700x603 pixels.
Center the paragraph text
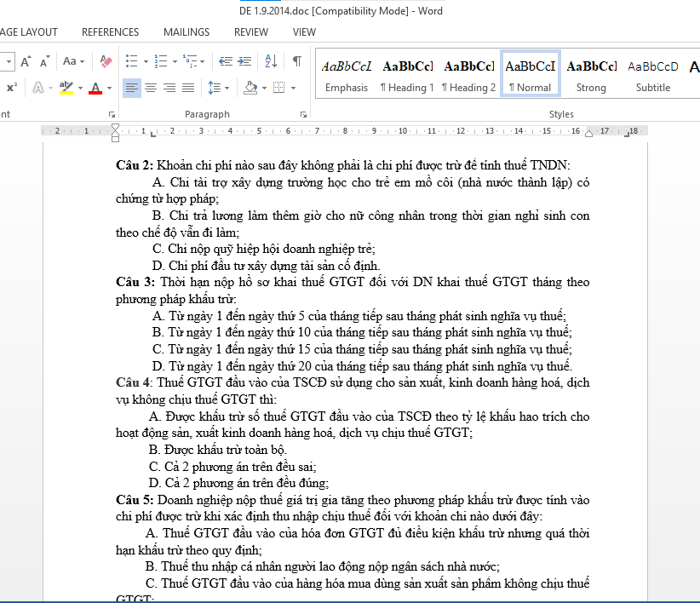151,88
